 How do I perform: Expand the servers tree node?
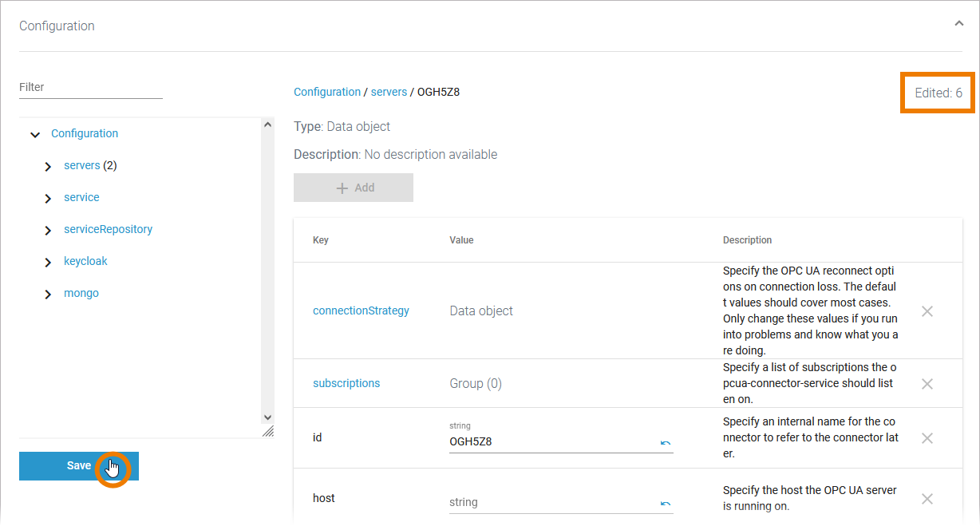point(49,167)
